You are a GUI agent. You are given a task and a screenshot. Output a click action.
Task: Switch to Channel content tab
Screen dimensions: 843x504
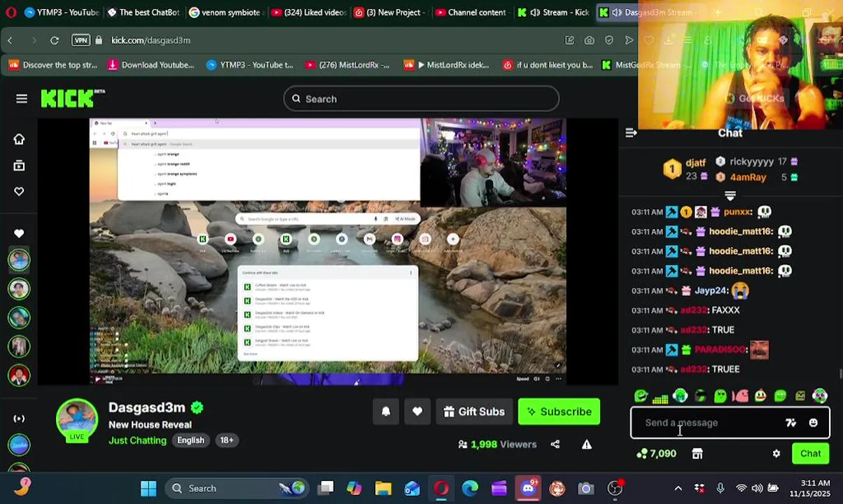[x=471, y=13]
